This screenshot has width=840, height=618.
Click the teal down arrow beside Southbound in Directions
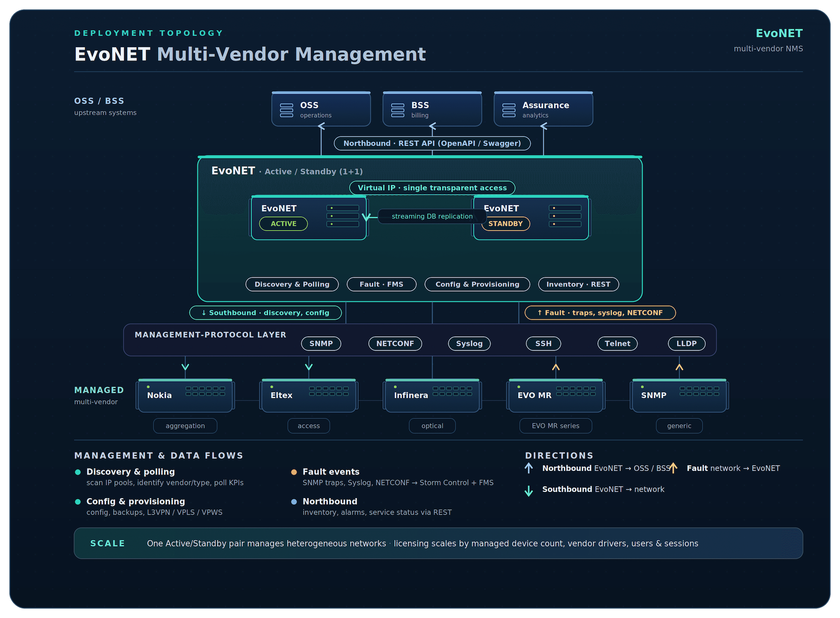tap(529, 491)
